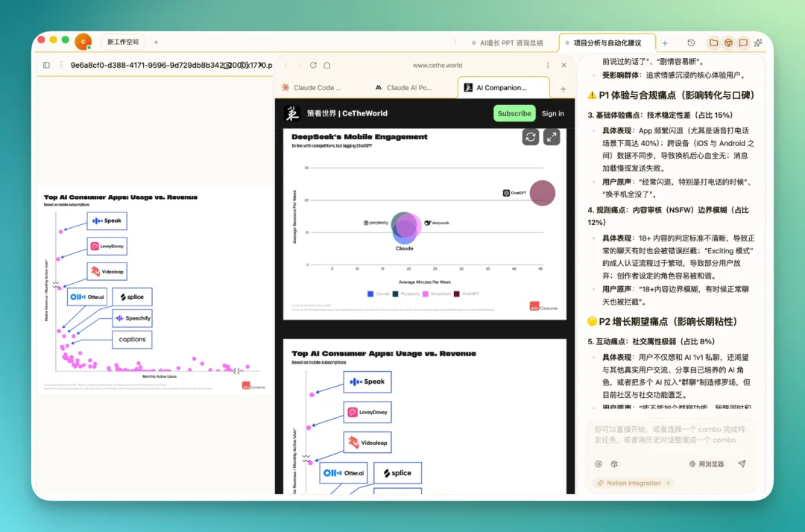Open the chat bubble icon in the toolbar

click(743, 43)
